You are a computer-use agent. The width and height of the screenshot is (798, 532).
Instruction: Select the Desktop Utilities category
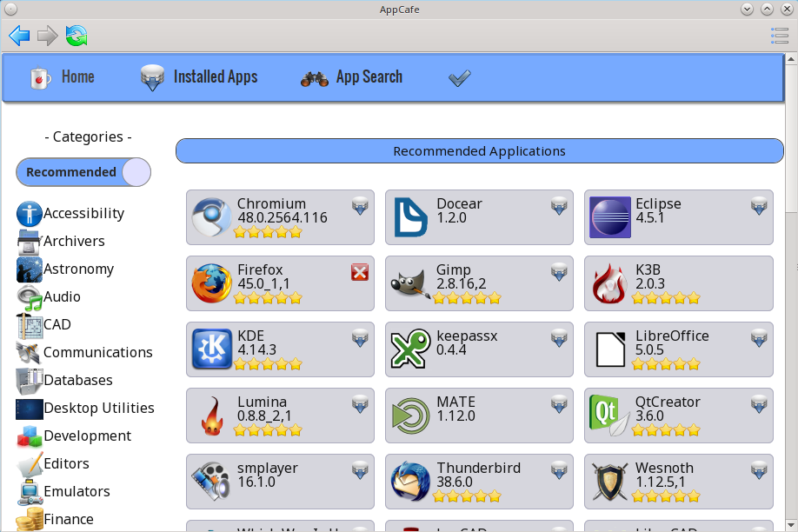[x=85, y=409]
